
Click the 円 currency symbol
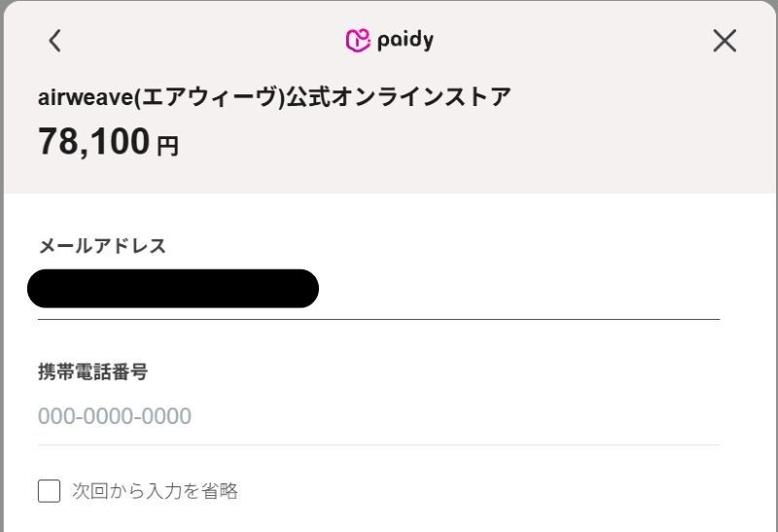pos(168,146)
